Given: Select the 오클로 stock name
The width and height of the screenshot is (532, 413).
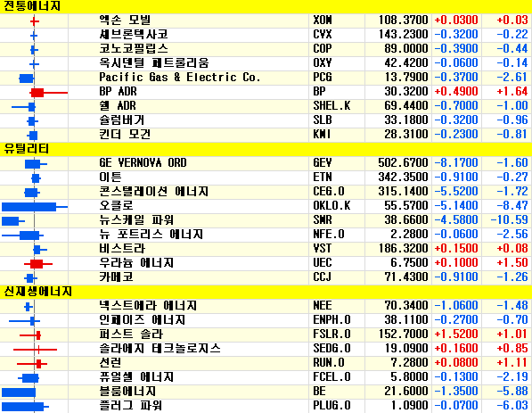Looking at the screenshot, I should (x=116, y=206).
